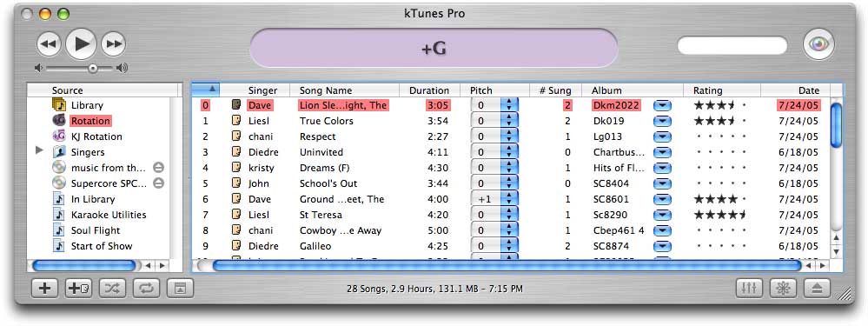Sort by the # Sung column header
This screenshot has height=326, width=868.
tap(555, 90)
